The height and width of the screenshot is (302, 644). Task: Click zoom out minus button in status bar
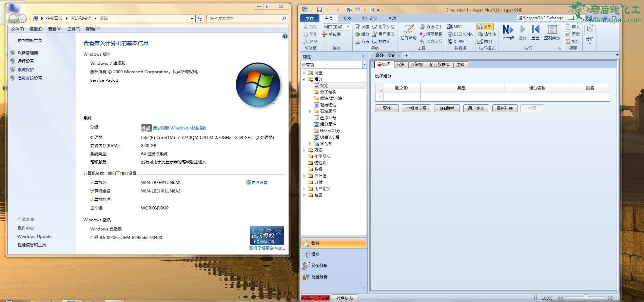(561, 298)
